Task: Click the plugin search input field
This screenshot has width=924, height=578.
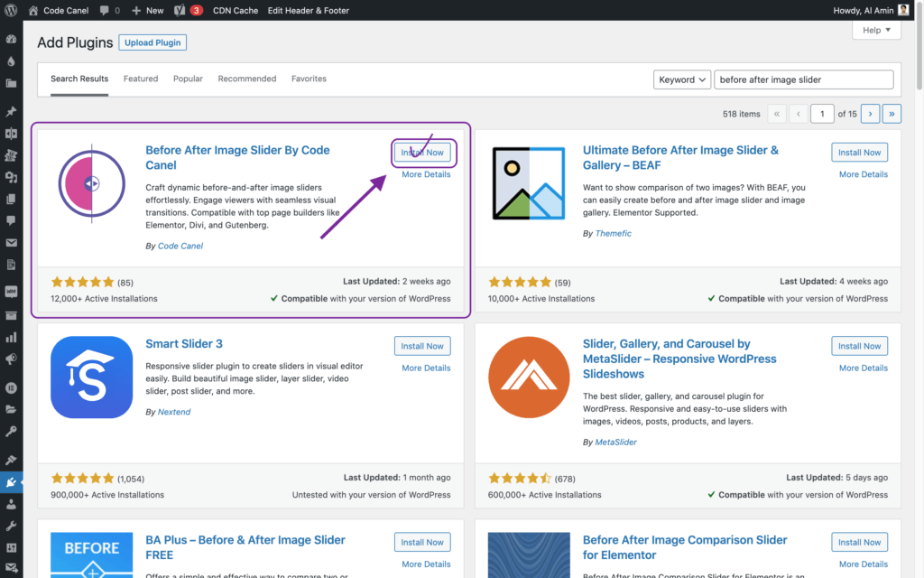Action: (x=803, y=79)
